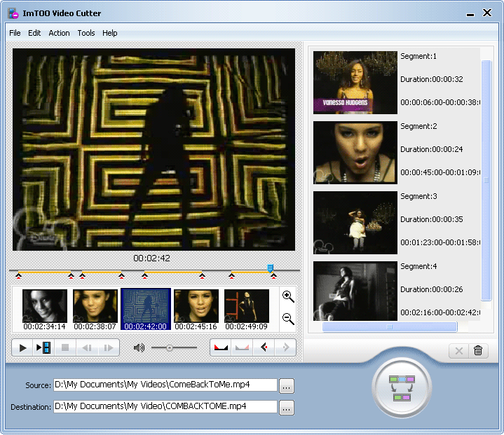This screenshot has width=504, height=435.
Task: Click Duration:00:00:24 text
Action: pos(431,149)
